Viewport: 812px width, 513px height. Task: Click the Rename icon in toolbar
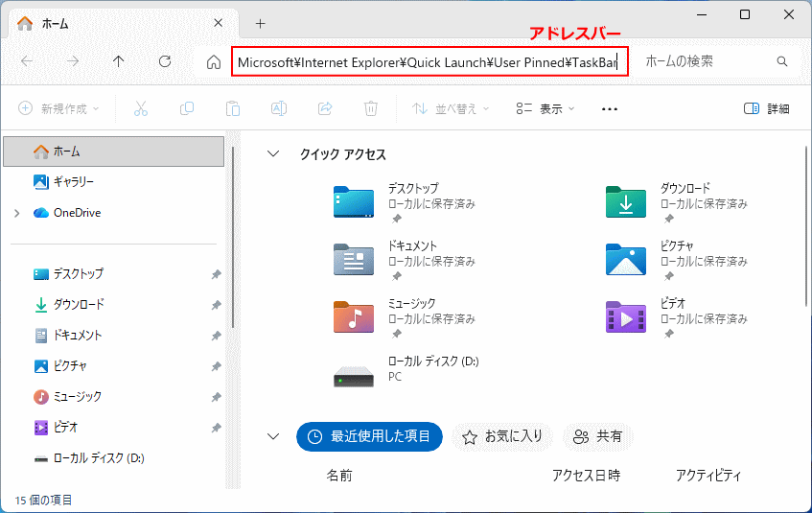tap(279, 108)
